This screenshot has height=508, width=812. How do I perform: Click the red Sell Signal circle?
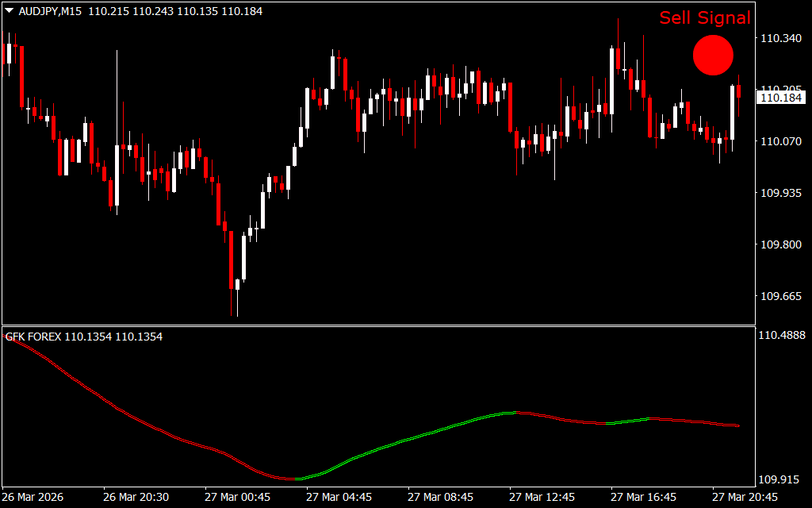[713, 56]
